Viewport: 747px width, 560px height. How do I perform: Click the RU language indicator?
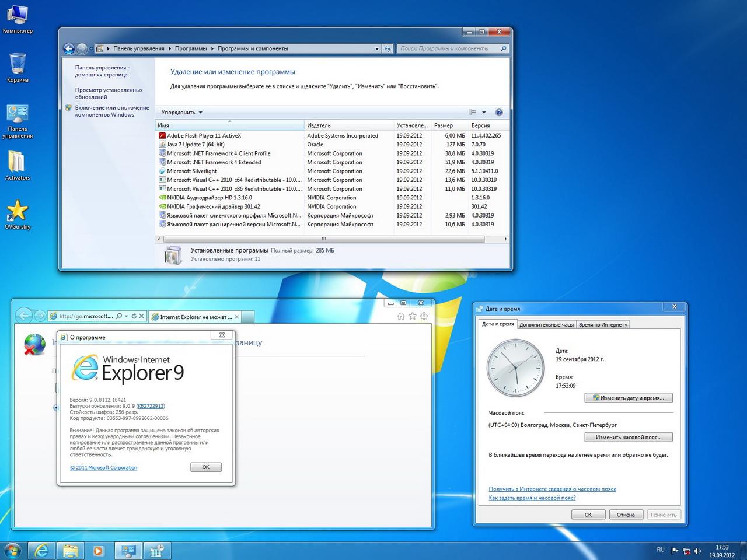[x=661, y=549]
